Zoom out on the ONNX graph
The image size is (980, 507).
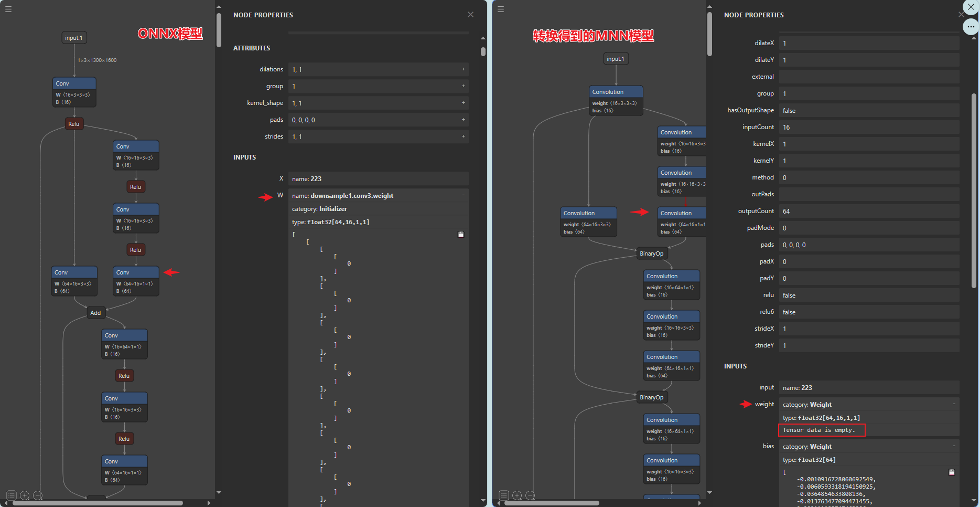(x=38, y=495)
